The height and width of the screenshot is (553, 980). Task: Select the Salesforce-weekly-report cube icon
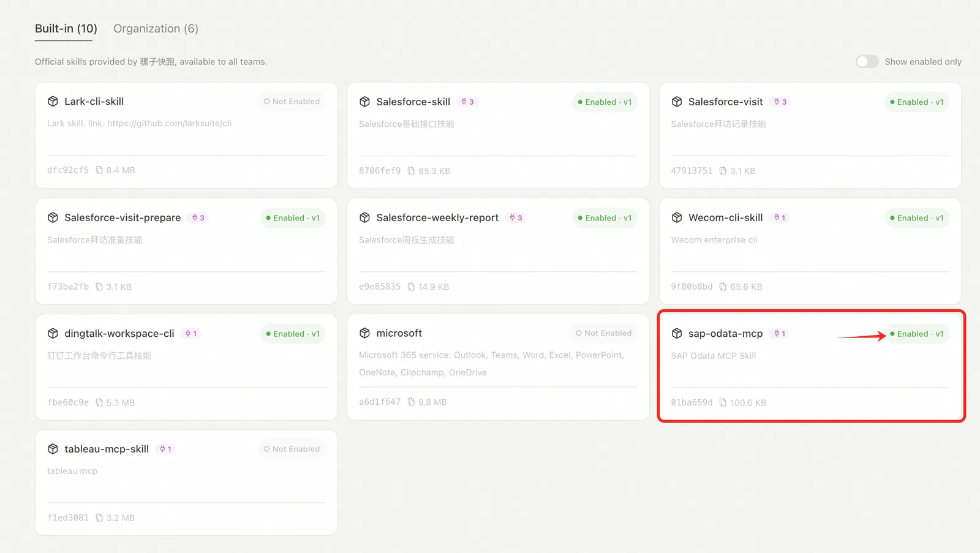click(x=364, y=217)
